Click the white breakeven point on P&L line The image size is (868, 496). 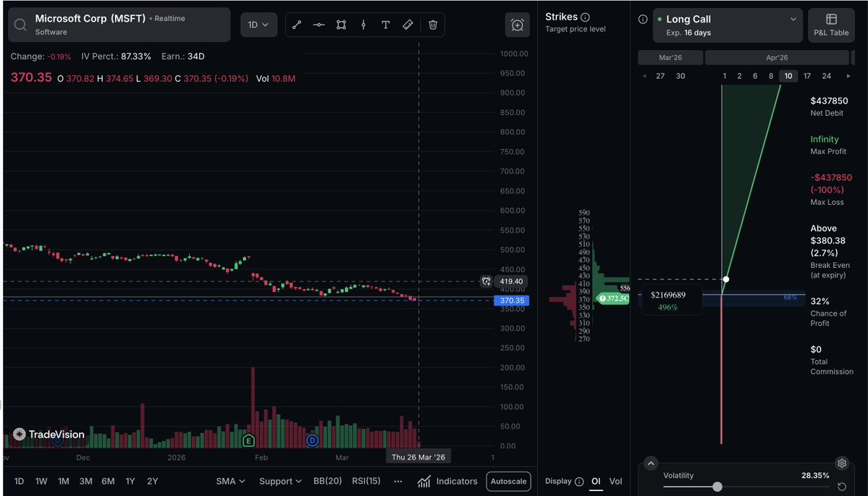(725, 279)
